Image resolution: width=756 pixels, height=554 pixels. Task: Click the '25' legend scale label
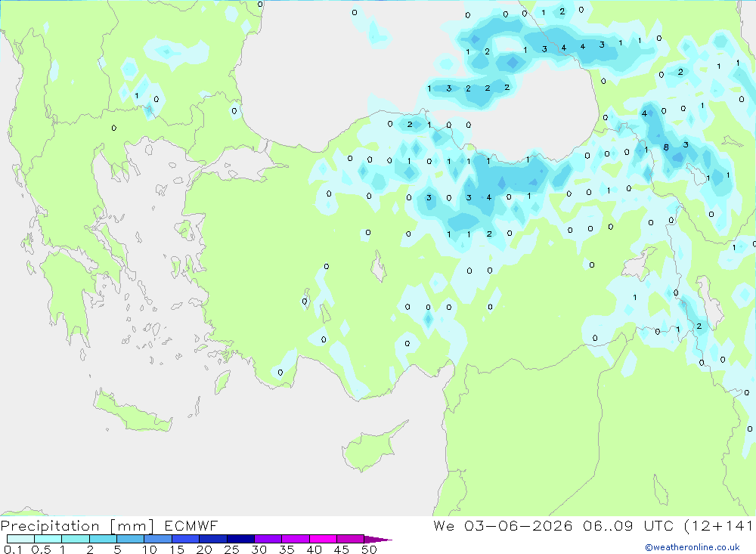click(x=232, y=549)
